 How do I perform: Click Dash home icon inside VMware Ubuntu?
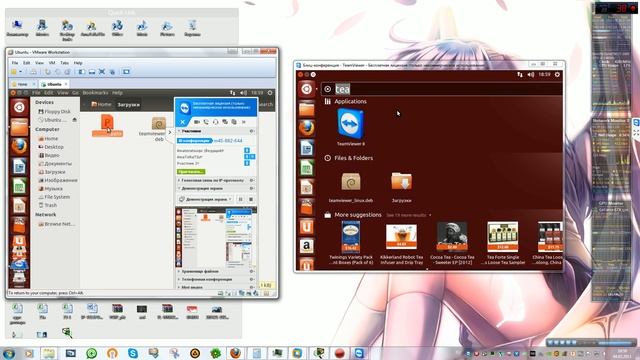pyautogui.click(x=19, y=108)
